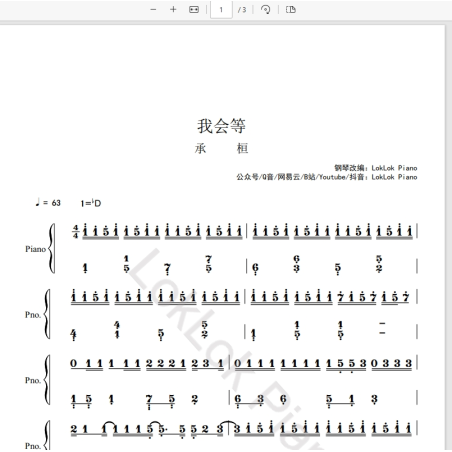This screenshot has height=452, width=452.
Task: Click the total pages label '/ 3'
Action: tap(242, 10)
